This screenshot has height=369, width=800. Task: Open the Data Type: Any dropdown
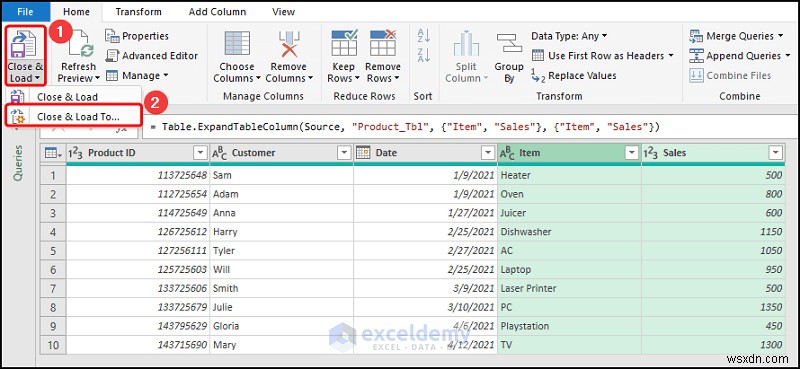(x=569, y=36)
